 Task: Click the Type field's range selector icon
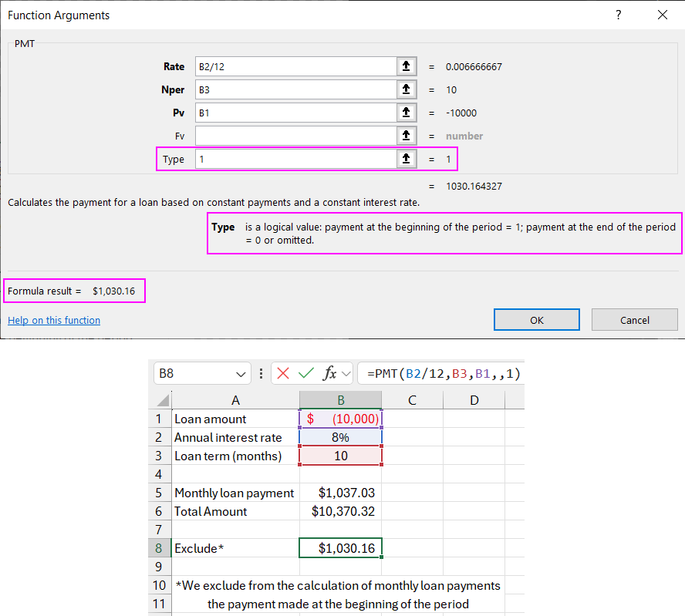[x=407, y=159]
